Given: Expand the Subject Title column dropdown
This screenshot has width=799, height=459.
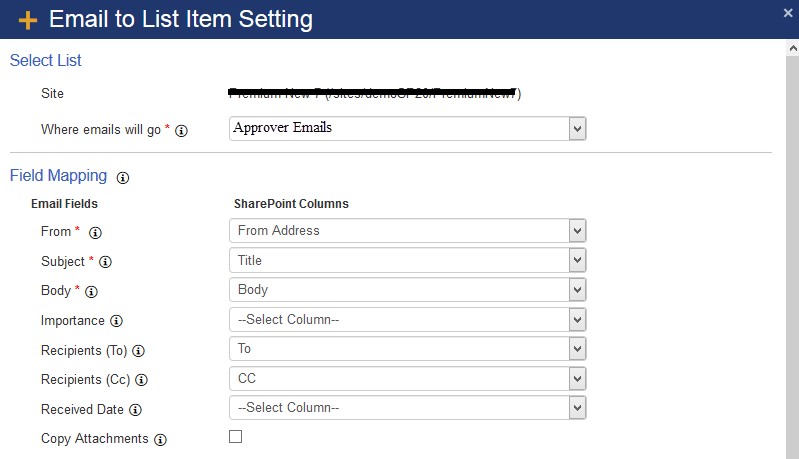Looking at the screenshot, I should 407,261.
